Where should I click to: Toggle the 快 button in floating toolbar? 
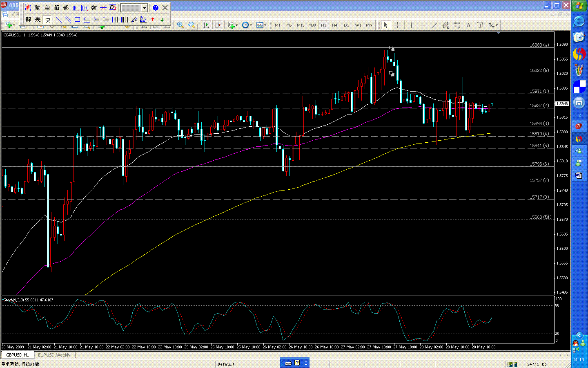pos(47,19)
